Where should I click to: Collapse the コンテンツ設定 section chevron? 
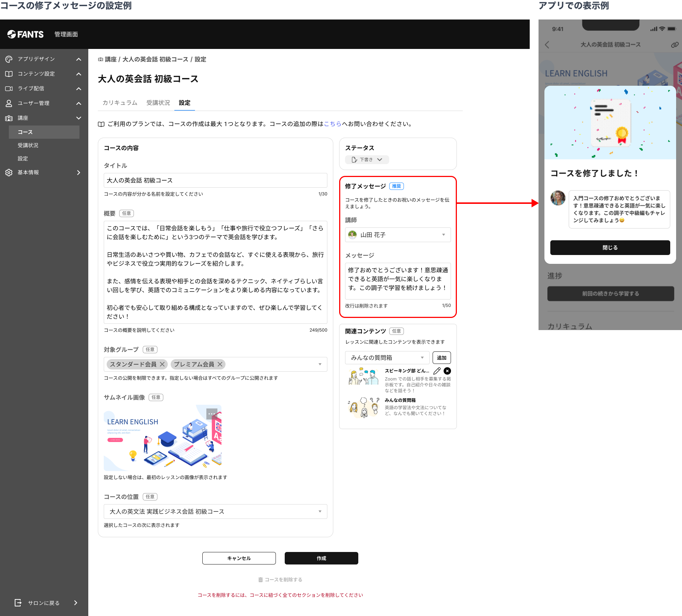coord(79,74)
